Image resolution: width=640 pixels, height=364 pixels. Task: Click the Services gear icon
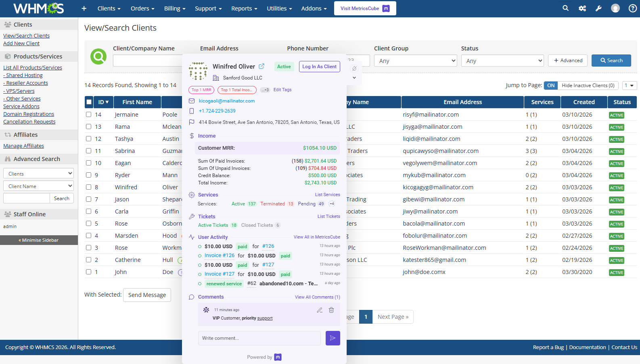(x=192, y=195)
